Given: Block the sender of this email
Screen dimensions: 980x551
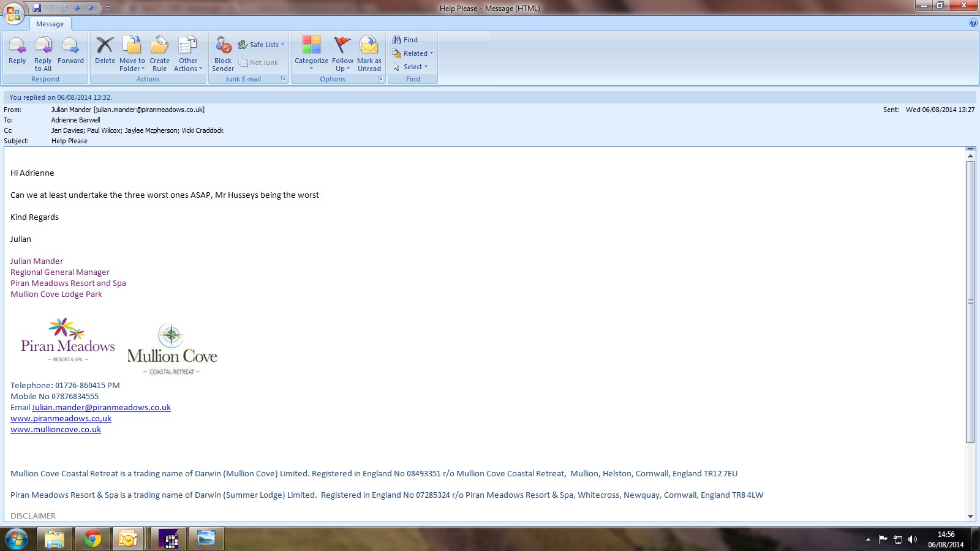Looking at the screenshot, I should point(223,54).
